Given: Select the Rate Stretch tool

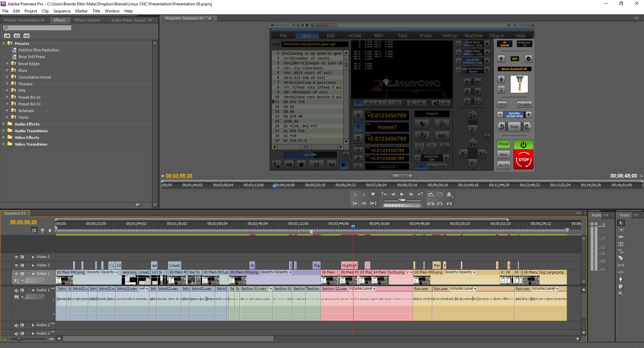Looking at the screenshot, I should (x=621, y=251).
